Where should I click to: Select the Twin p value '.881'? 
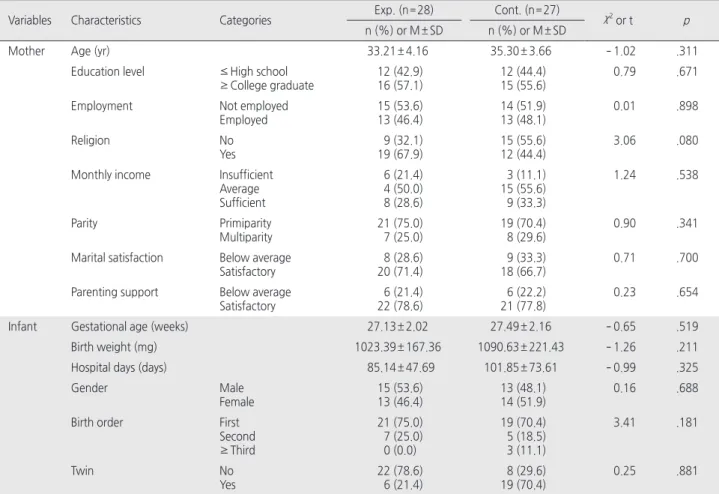pos(687,471)
